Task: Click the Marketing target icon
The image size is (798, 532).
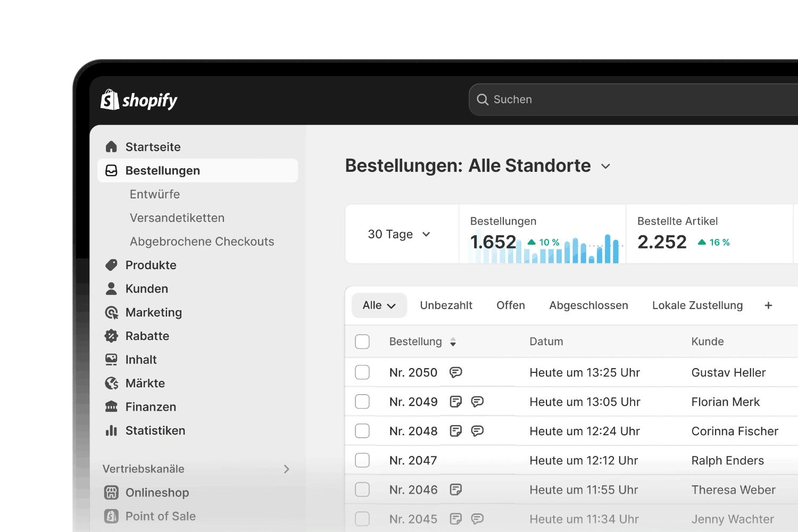Action: [x=111, y=313]
